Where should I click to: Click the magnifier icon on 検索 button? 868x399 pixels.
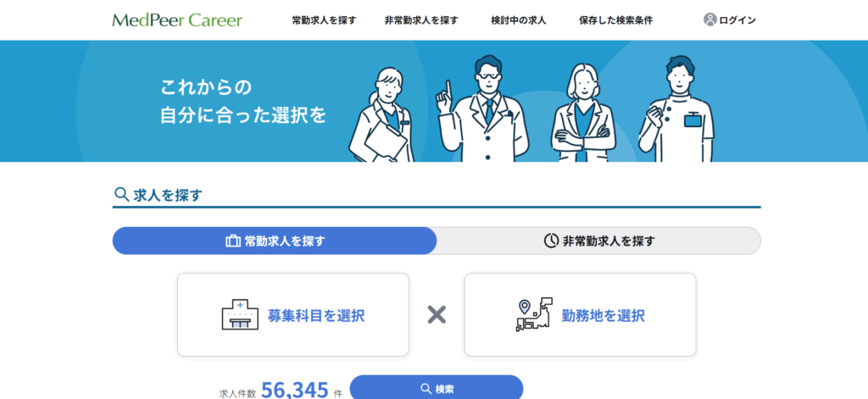(426, 389)
